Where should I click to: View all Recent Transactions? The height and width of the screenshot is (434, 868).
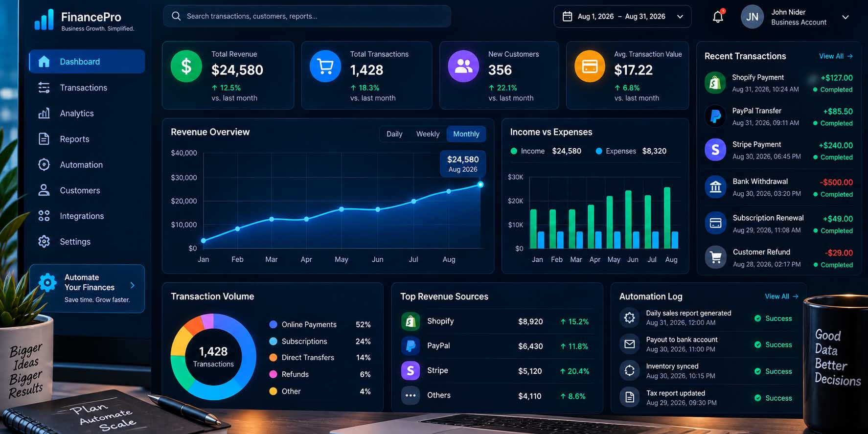tap(836, 56)
